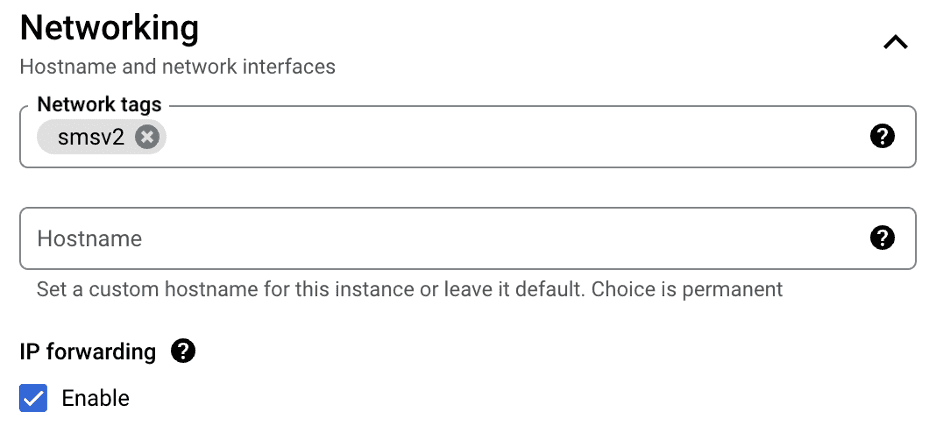Click the question mark beside IP forwarding

tap(183, 351)
